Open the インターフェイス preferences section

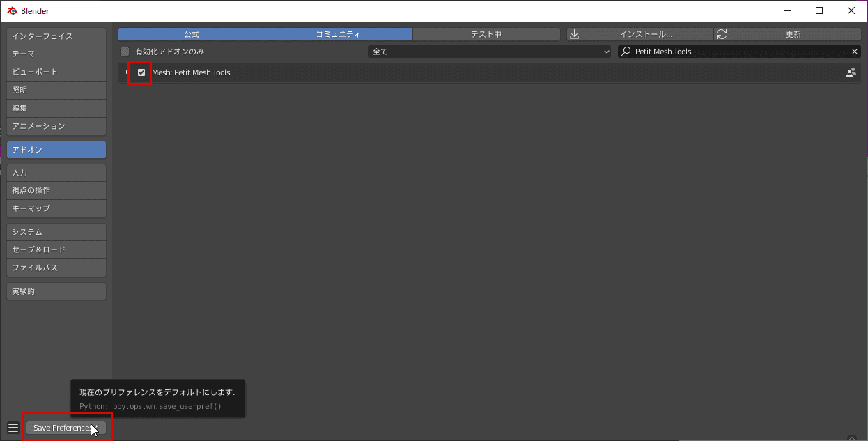(56, 36)
